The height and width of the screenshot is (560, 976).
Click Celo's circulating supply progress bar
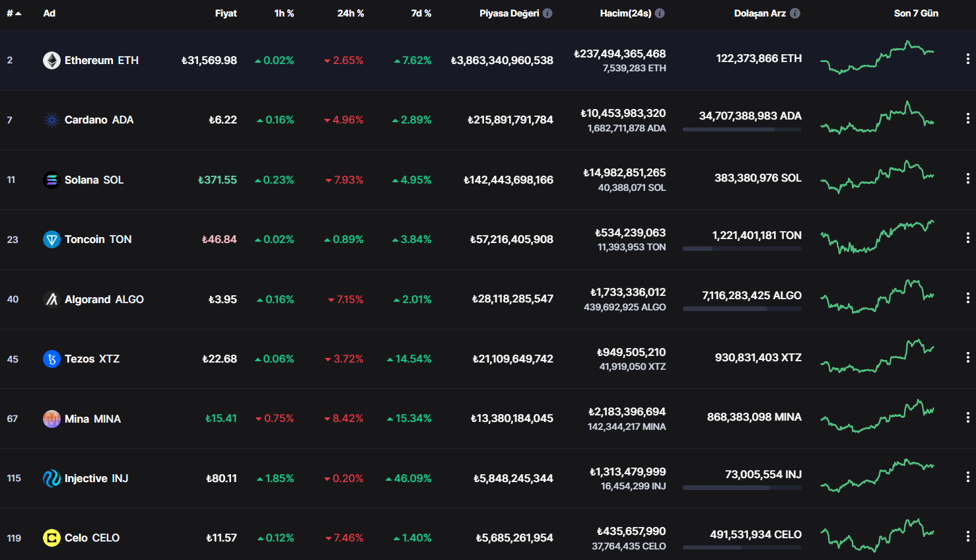742,547
